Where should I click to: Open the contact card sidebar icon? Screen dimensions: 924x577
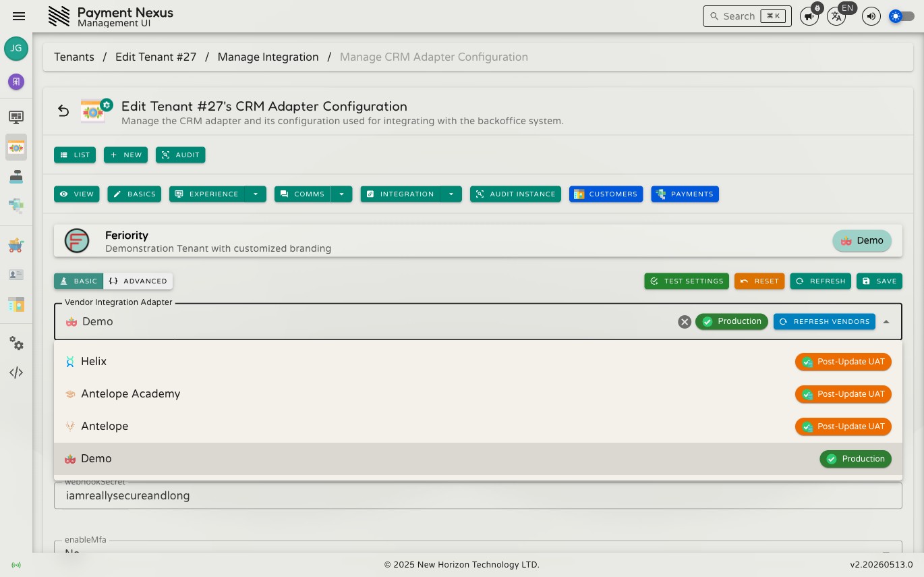point(16,275)
